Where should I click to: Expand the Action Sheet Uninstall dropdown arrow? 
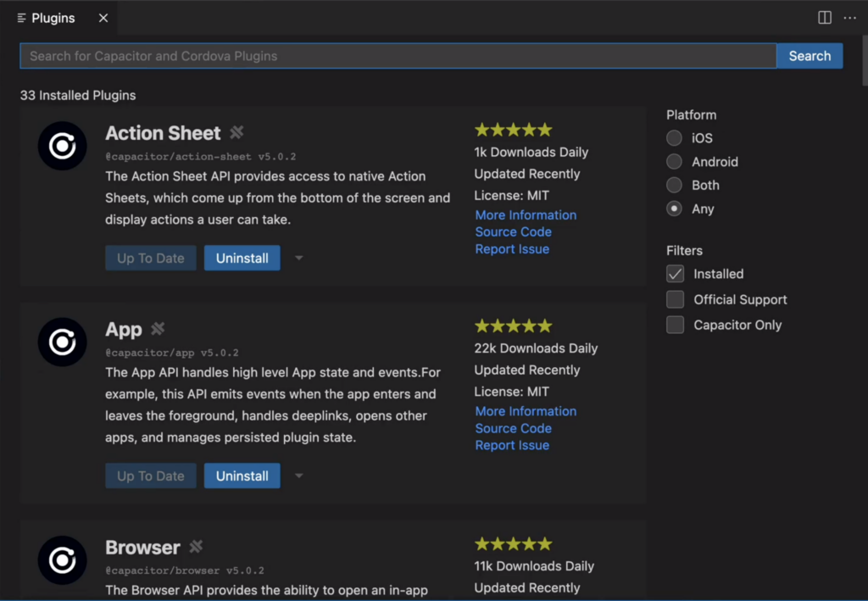(298, 259)
